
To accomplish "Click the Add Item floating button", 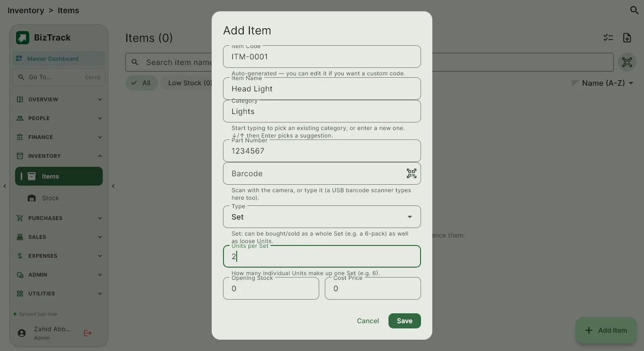I will click(606, 330).
